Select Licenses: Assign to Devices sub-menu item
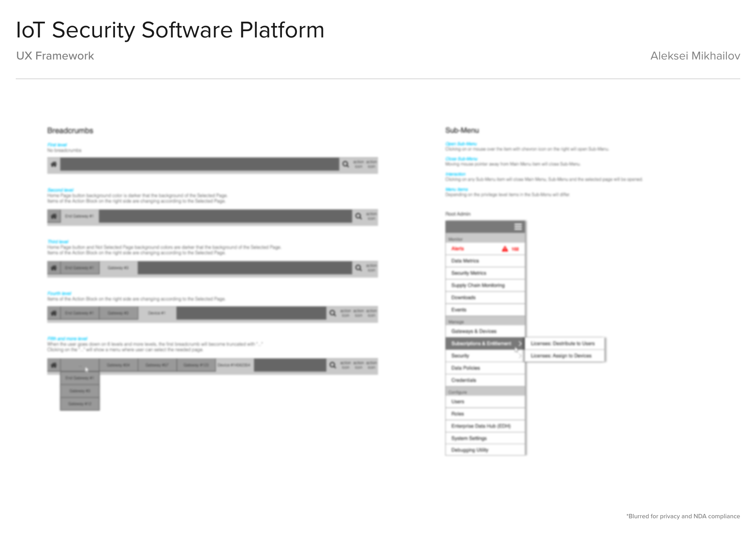 (561, 355)
